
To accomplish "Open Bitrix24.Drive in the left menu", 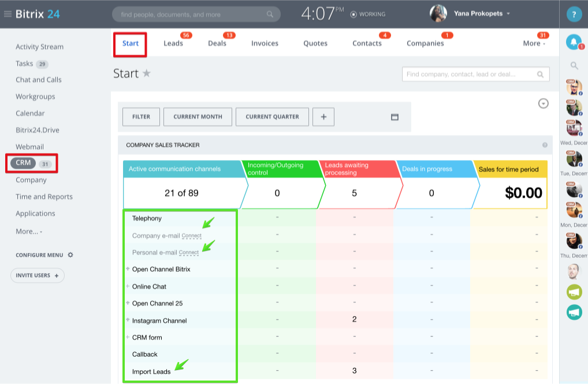I will click(x=38, y=130).
